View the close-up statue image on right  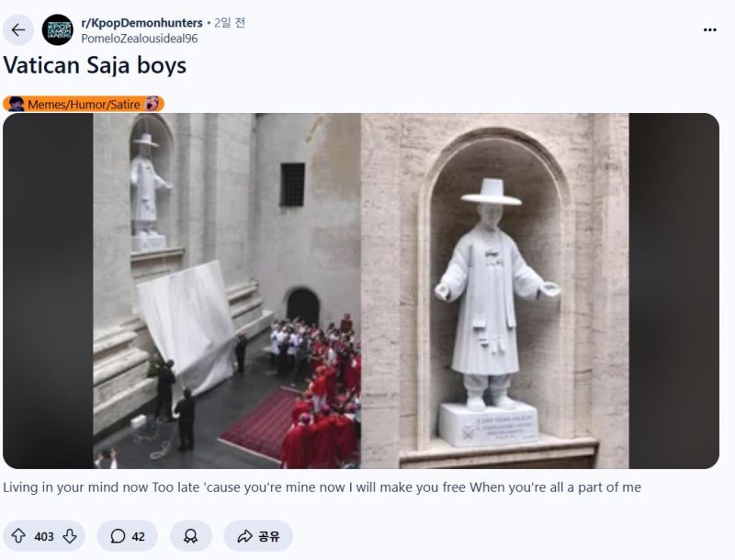tap(495, 291)
